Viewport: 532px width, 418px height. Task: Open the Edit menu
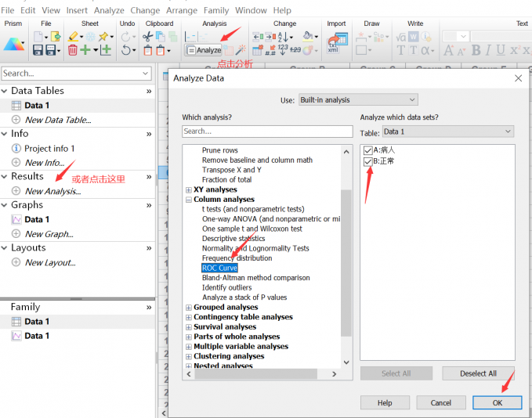coord(28,10)
